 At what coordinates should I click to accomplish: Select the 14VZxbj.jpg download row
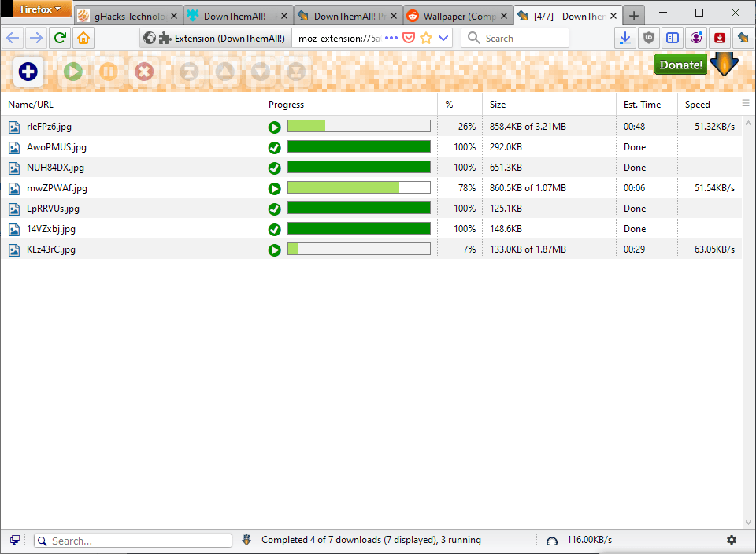coord(371,229)
